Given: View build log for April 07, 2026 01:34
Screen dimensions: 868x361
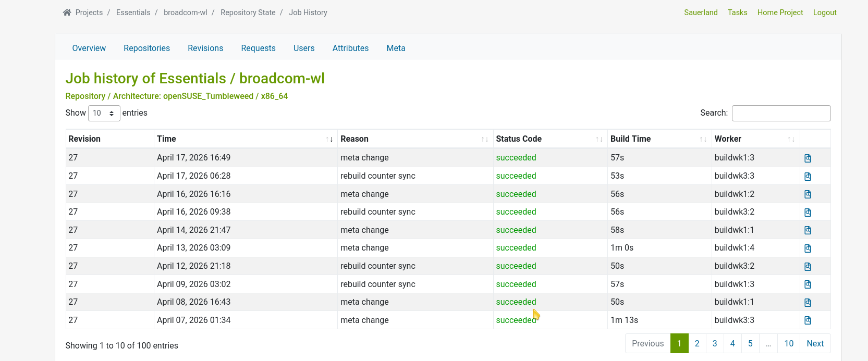Looking at the screenshot, I should (808, 320).
